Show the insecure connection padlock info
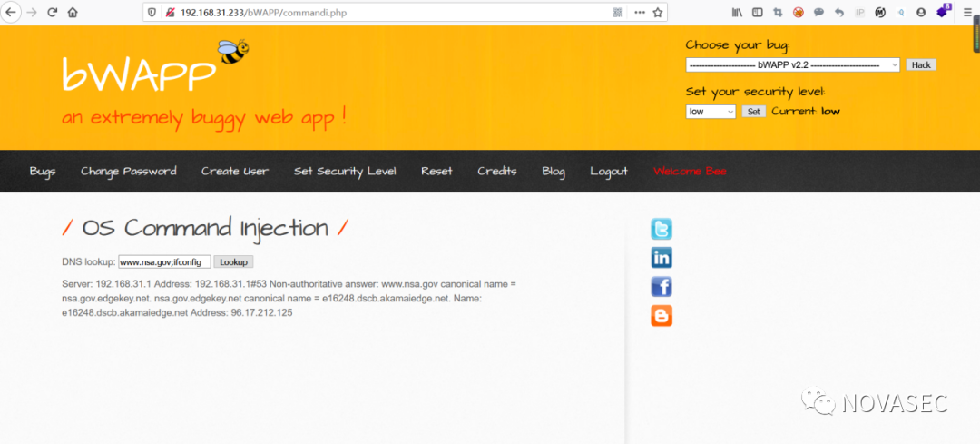The height and width of the screenshot is (444, 980). (x=170, y=12)
